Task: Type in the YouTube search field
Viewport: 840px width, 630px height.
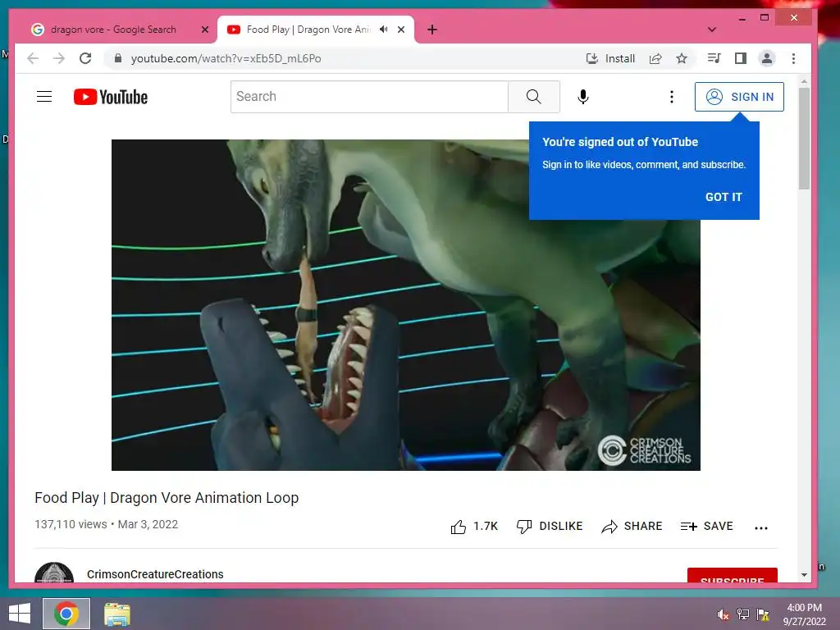Action: (x=369, y=97)
